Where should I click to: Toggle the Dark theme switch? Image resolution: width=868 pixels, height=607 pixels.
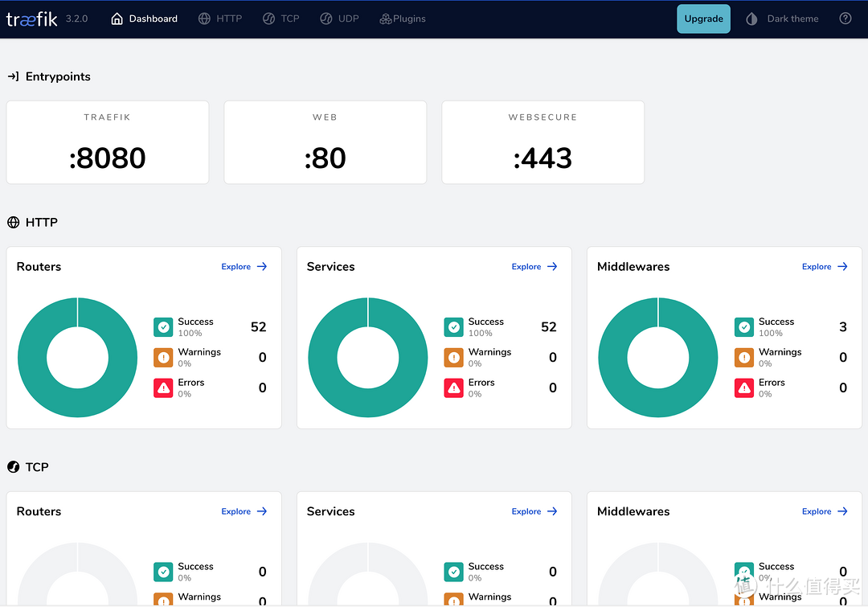click(782, 18)
